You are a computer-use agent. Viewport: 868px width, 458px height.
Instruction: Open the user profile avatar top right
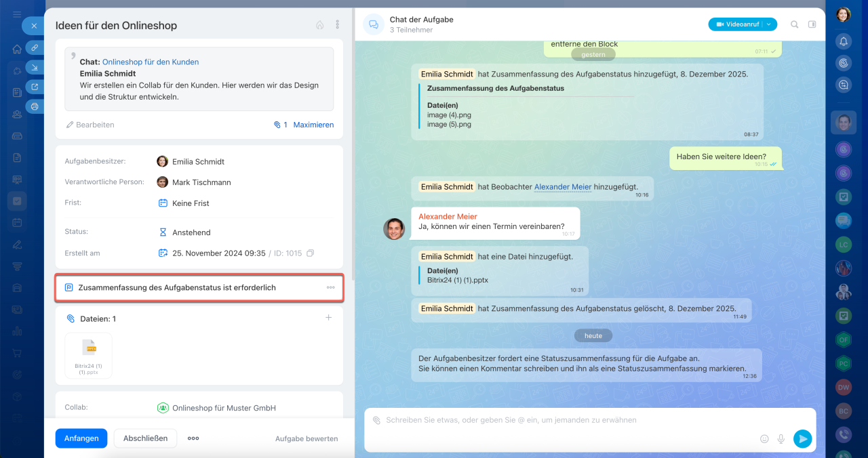(x=843, y=14)
